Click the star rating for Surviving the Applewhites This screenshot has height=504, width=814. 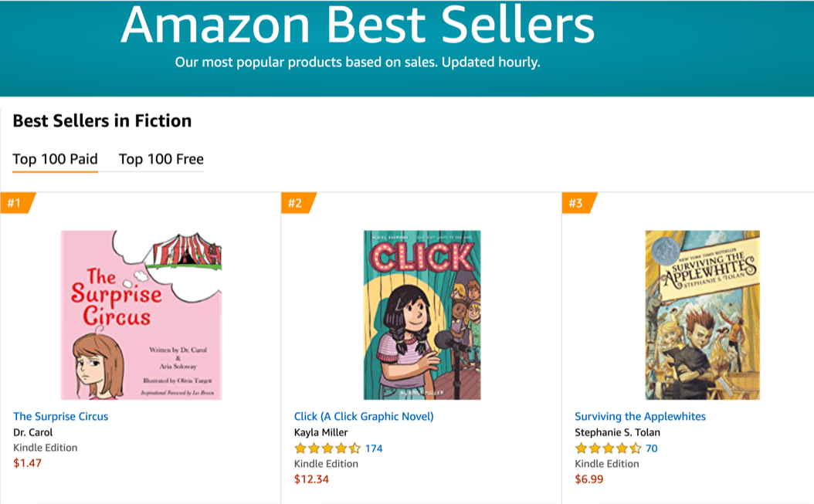(x=608, y=448)
